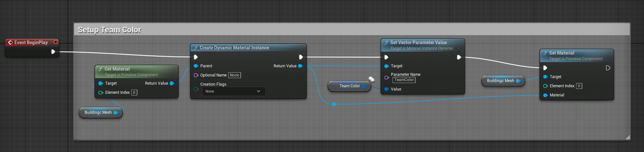Screen dimensions: 644x152
Task: Click Create Dynamic Material Instance exec output
Action: click(x=301, y=57)
